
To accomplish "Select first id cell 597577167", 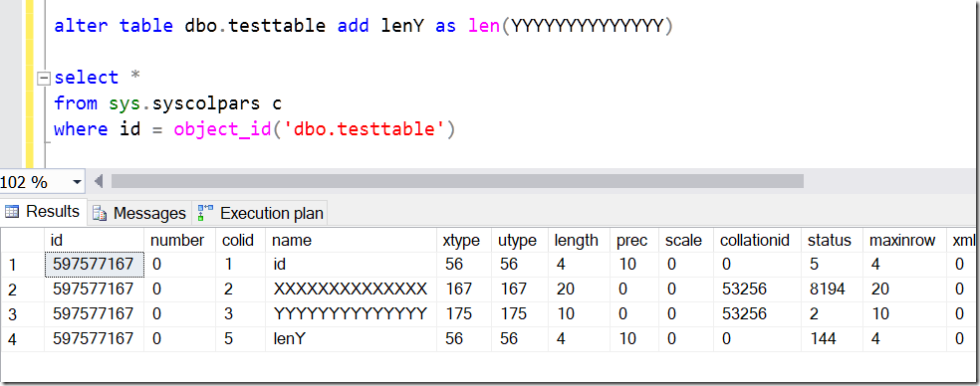I will (95, 265).
